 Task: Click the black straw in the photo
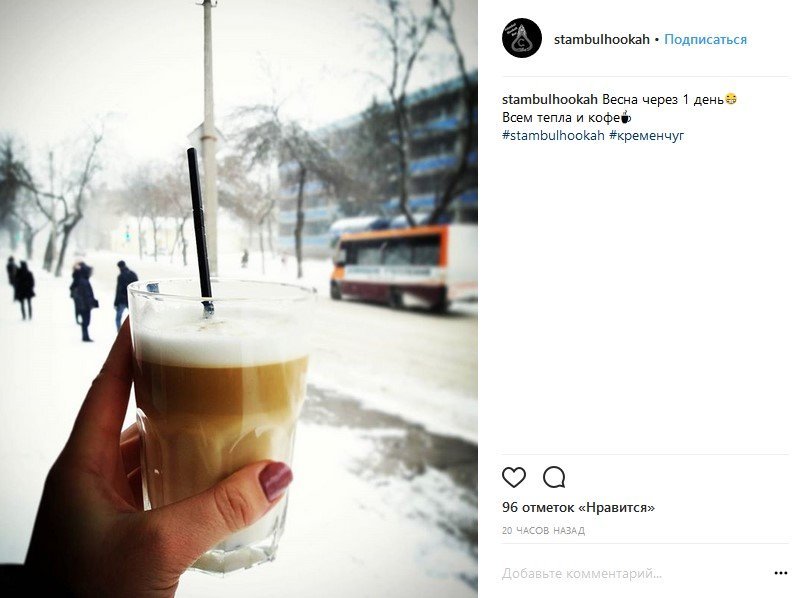point(200,230)
